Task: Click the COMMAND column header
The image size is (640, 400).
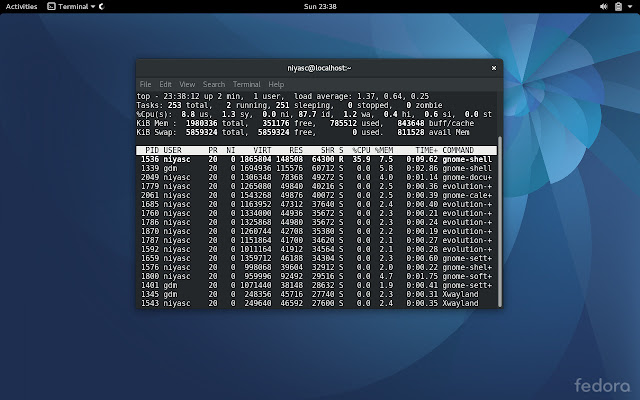Action: pos(458,150)
